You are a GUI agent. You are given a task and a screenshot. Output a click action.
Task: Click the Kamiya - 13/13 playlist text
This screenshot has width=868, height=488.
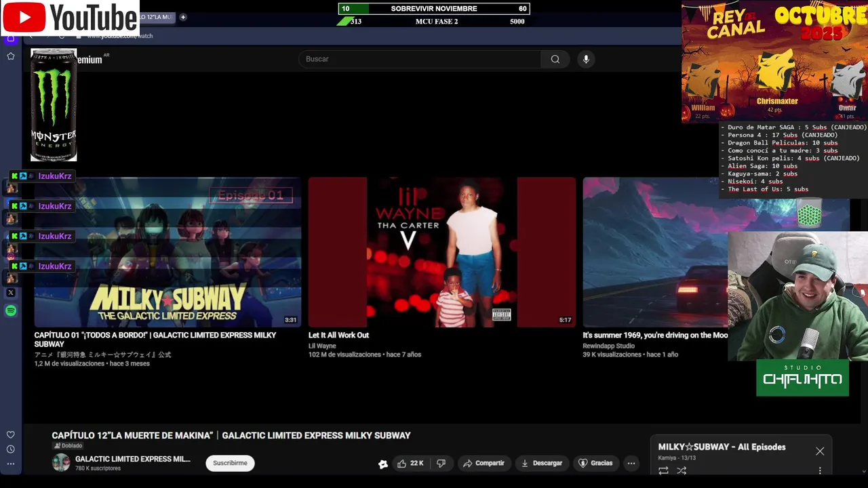pos(677,458)
